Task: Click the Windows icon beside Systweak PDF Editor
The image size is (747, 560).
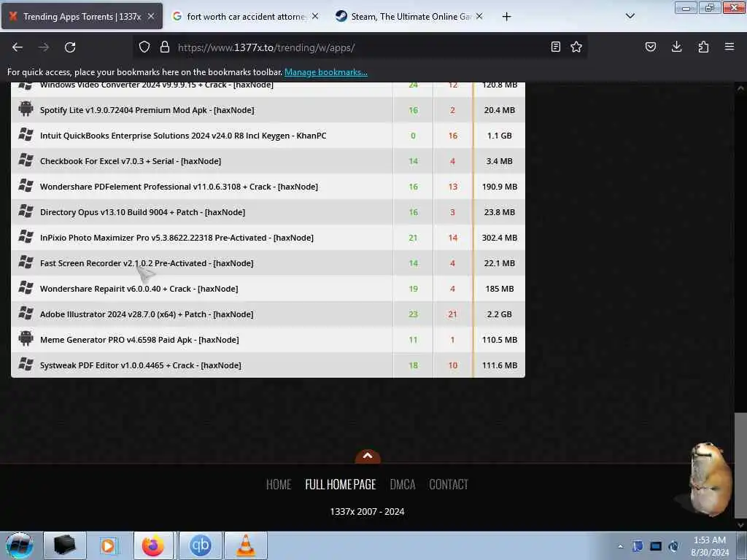Action: [x=26, y=364]
